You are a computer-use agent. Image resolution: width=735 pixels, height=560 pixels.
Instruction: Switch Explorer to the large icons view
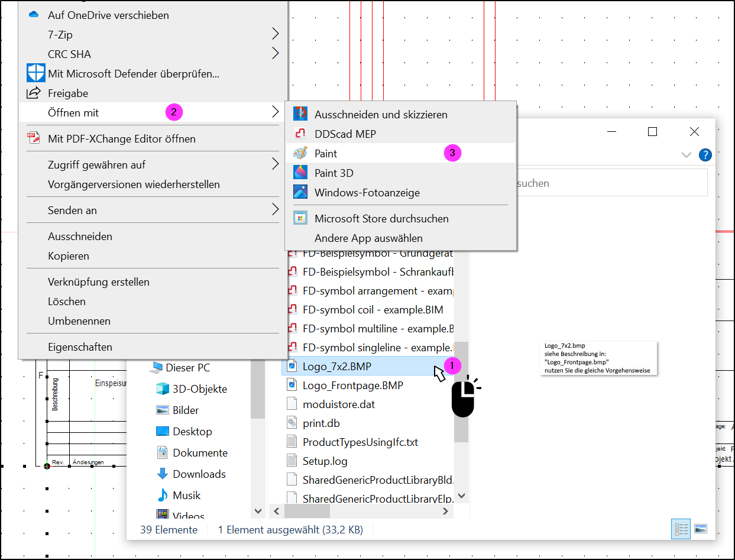click(700, 529)
